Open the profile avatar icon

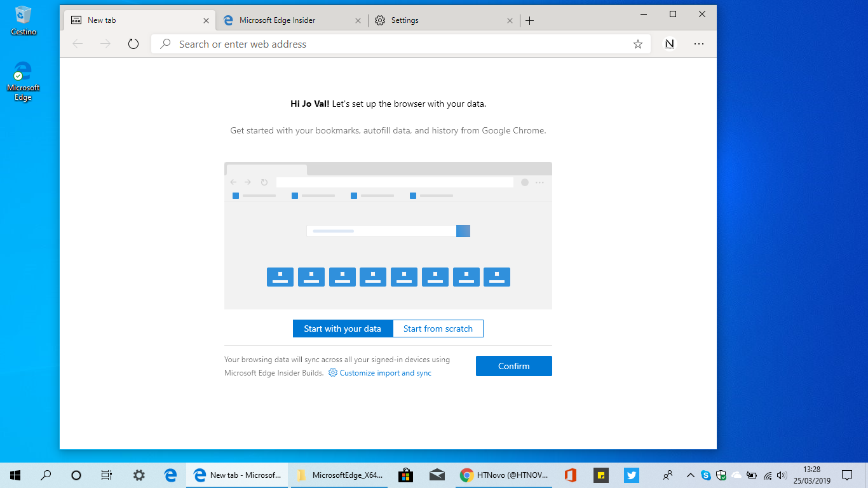[669, 44]
